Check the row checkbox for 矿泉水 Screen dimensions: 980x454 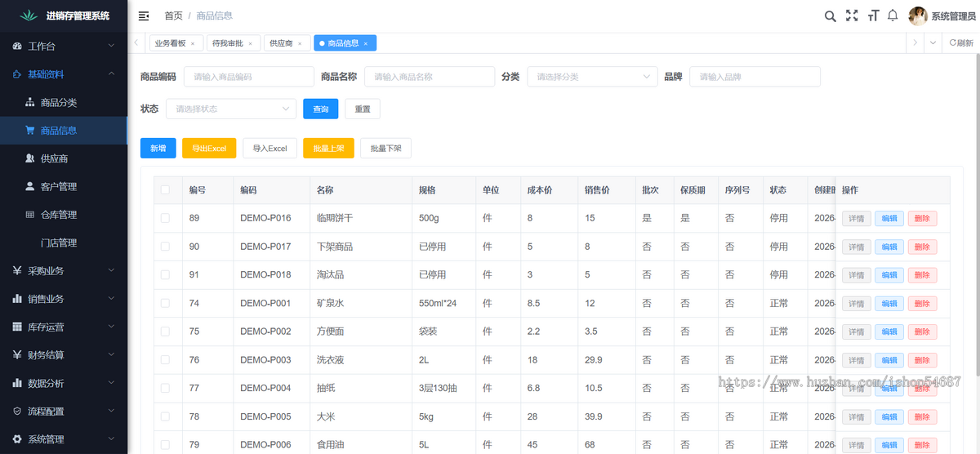coord(165,303)
